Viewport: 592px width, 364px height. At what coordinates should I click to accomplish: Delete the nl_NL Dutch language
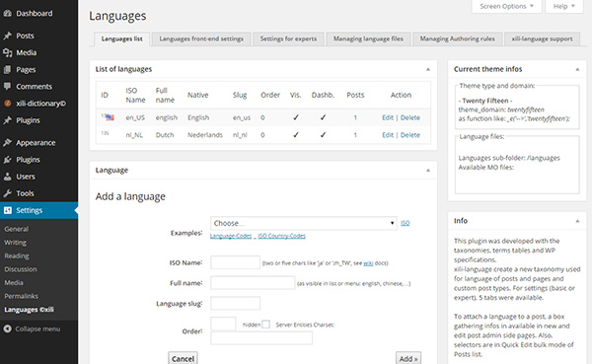[x=410, y=135]
